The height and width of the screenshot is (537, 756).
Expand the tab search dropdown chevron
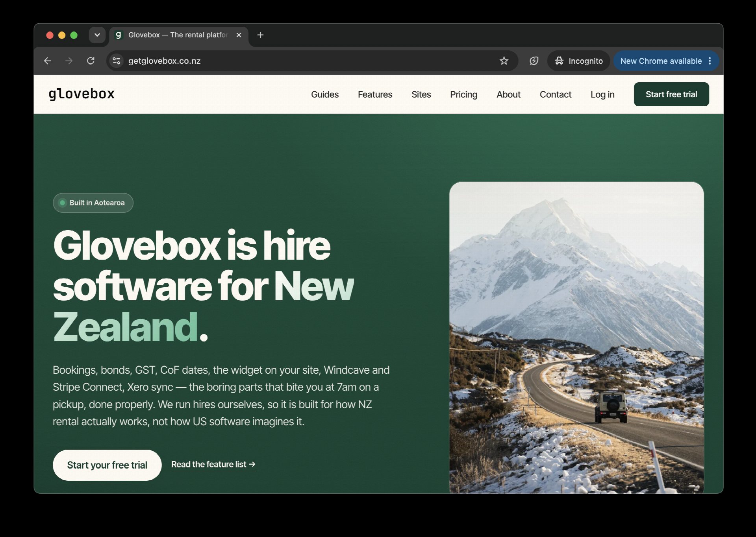[x=97, y=35]
